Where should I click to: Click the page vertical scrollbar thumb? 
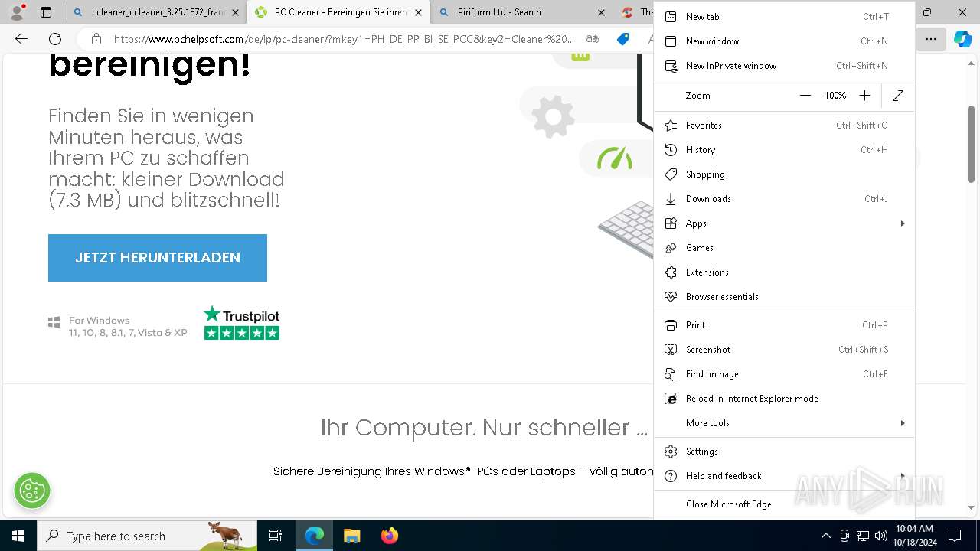971,144
